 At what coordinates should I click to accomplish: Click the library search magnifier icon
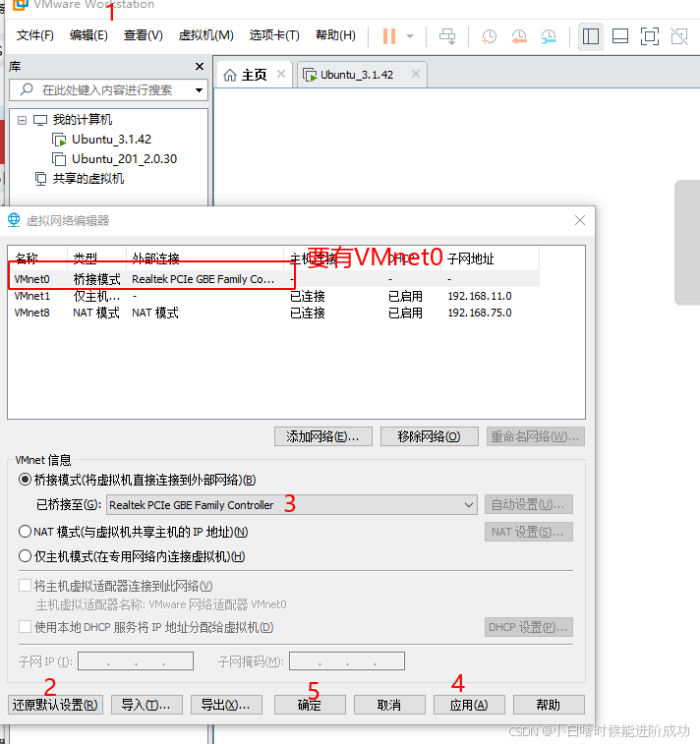pyautogui.click(x=27, y=89)
